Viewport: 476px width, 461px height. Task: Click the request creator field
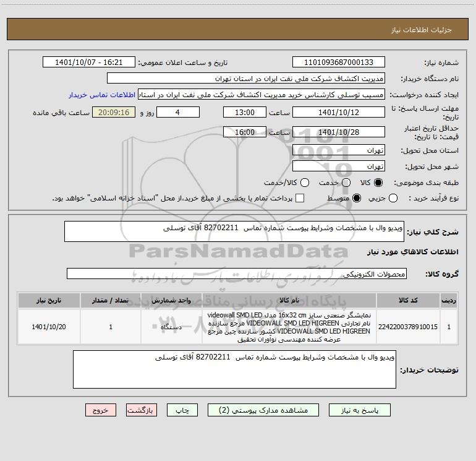pos(261,94)
